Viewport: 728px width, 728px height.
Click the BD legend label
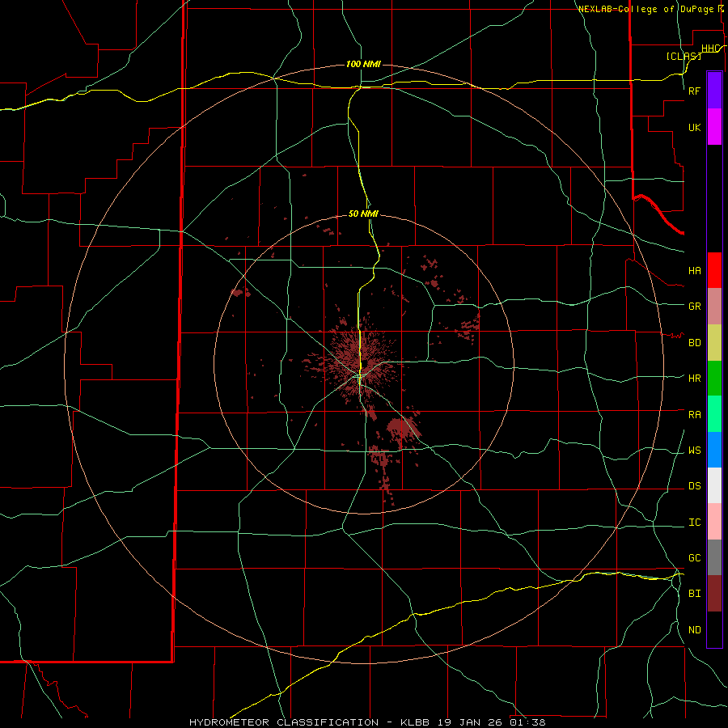(694, 343)
